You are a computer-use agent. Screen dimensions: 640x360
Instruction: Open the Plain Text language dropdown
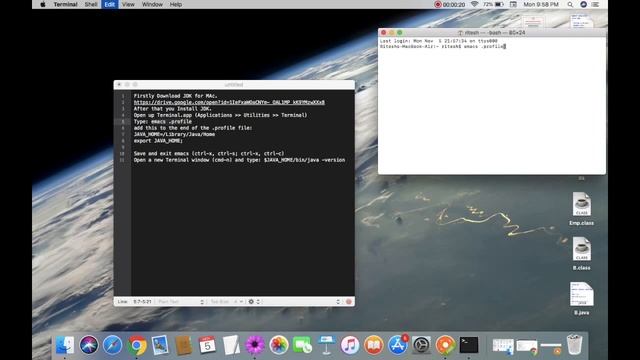(x=180, y=302)
